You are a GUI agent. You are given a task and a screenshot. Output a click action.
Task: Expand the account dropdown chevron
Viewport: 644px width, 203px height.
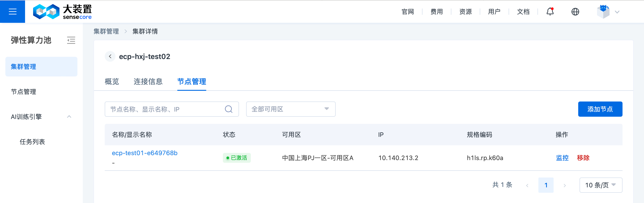click(x=617, y=12)
